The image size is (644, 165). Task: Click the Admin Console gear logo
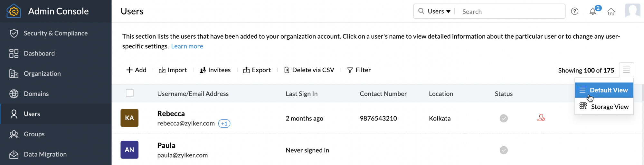tap(14, 11)
